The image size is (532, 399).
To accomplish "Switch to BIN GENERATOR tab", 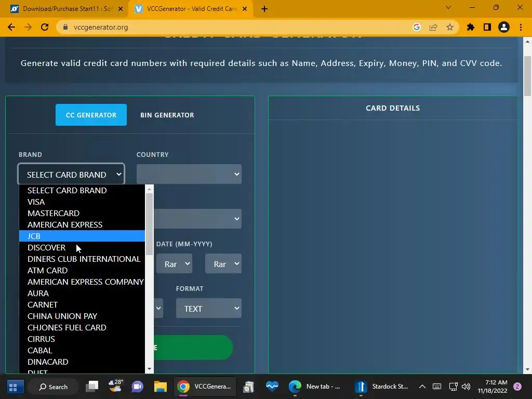I will click(167, 115).
